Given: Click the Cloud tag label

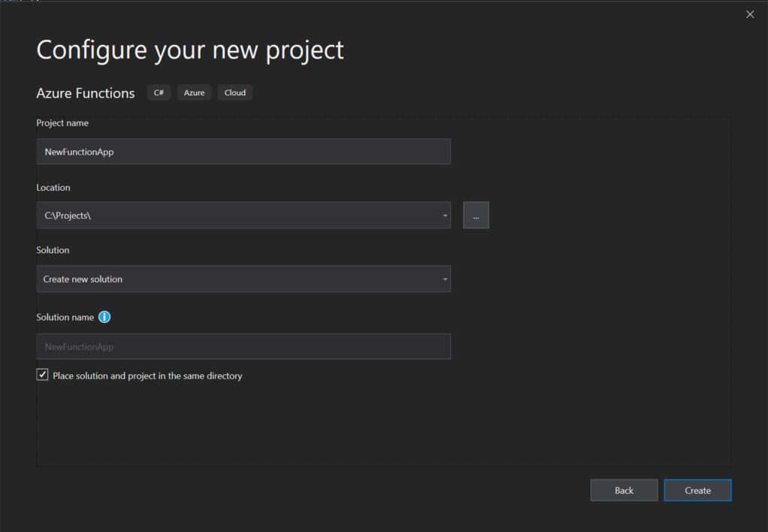Looking at the screenshot, I should pyautogui.click(x=235, y=92).
